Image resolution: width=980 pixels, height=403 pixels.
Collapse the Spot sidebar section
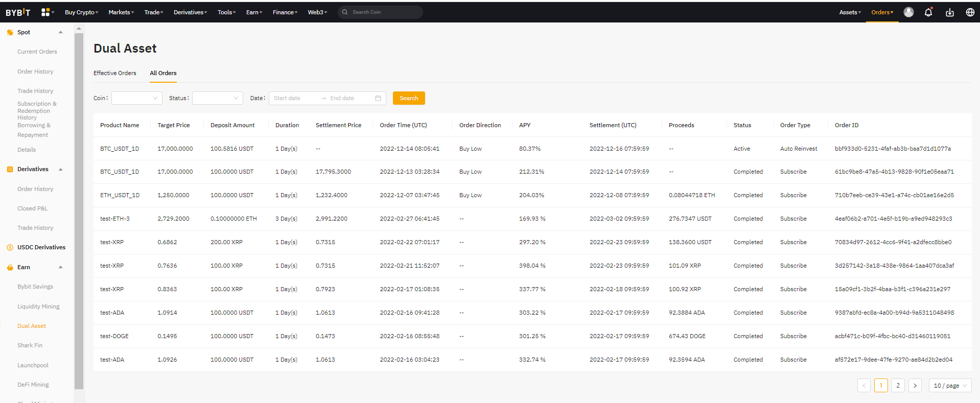[x=61, y=32]
